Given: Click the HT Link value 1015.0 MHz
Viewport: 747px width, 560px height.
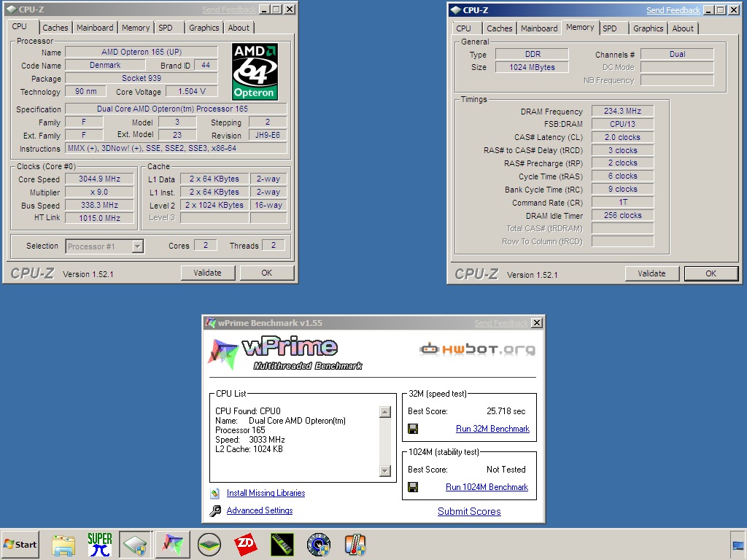Looking at the screenshot, I should point(99,218).
